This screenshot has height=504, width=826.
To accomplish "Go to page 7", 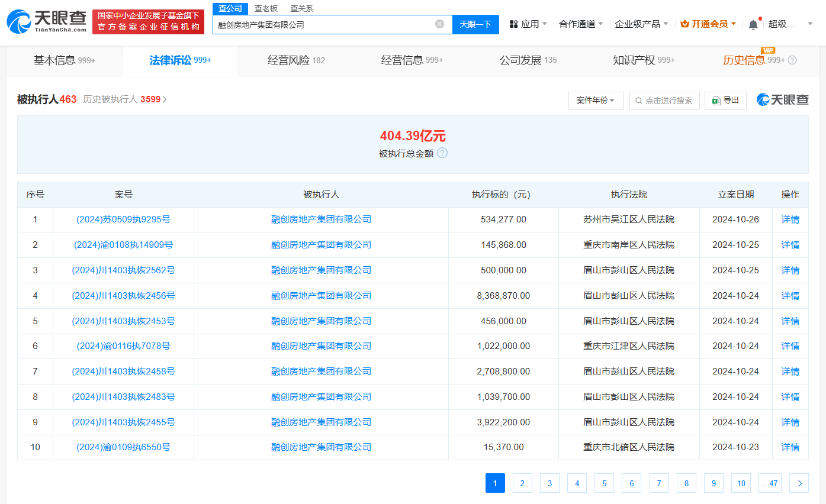I will [659, 483].
